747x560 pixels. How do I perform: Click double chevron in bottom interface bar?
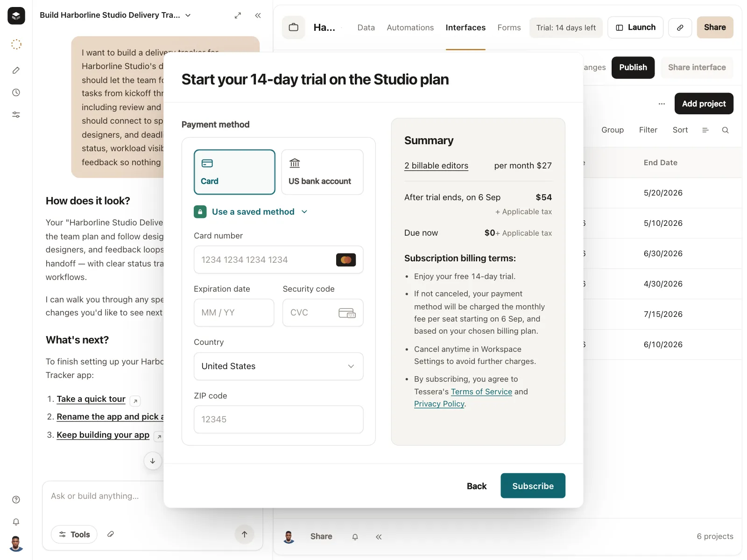click(379, 537)
